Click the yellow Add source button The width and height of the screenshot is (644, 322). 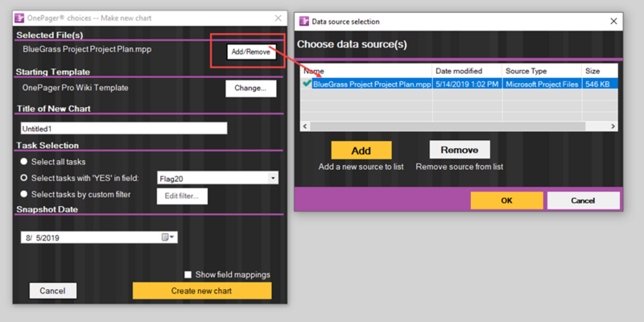point(361,151)
